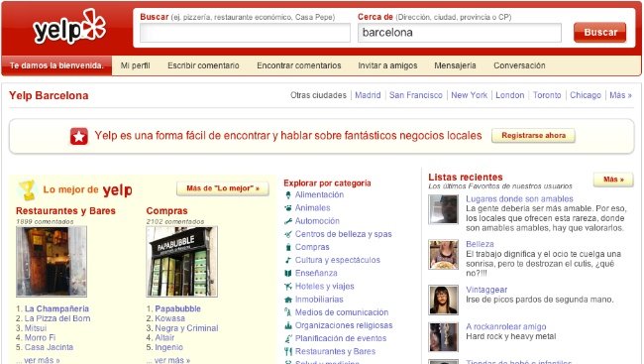Go to Escribir comentario tab
The width and height of the screenshot is (644, 364).
203,65
